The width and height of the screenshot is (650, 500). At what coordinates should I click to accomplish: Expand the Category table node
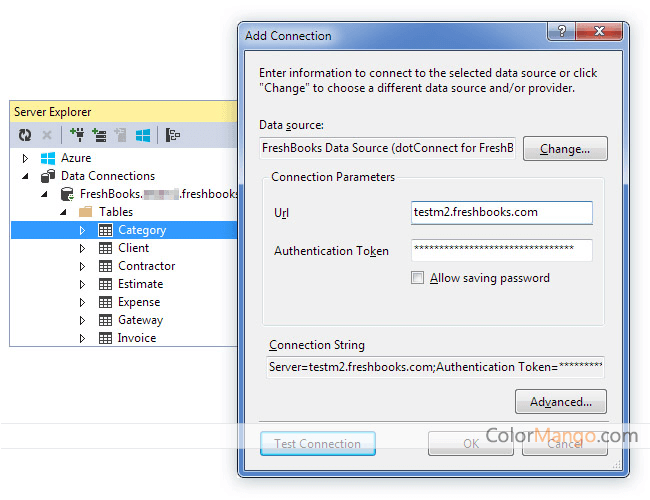pyautogui.click(x=82, y=230)
